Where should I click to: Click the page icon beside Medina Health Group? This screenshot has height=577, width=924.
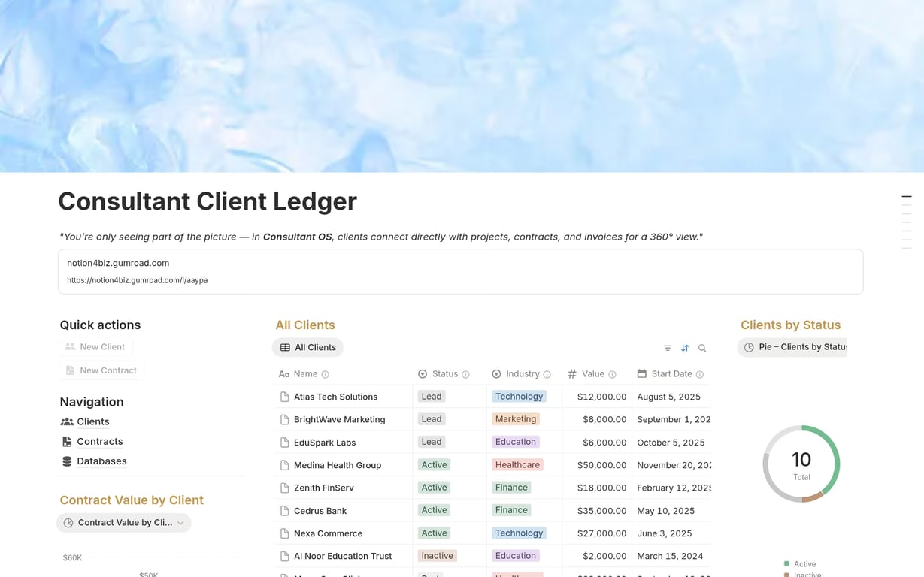[284, 465]
